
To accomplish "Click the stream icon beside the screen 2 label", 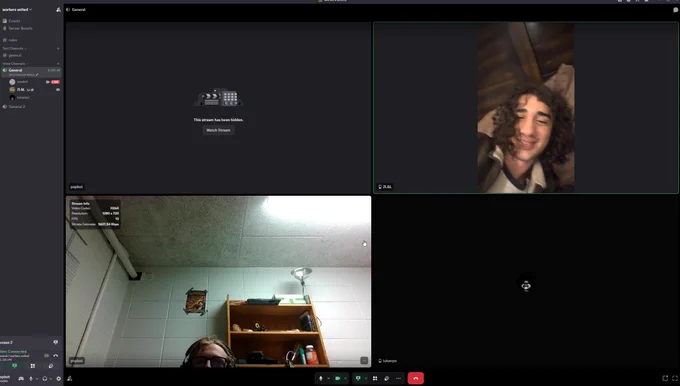I will 56,343.
